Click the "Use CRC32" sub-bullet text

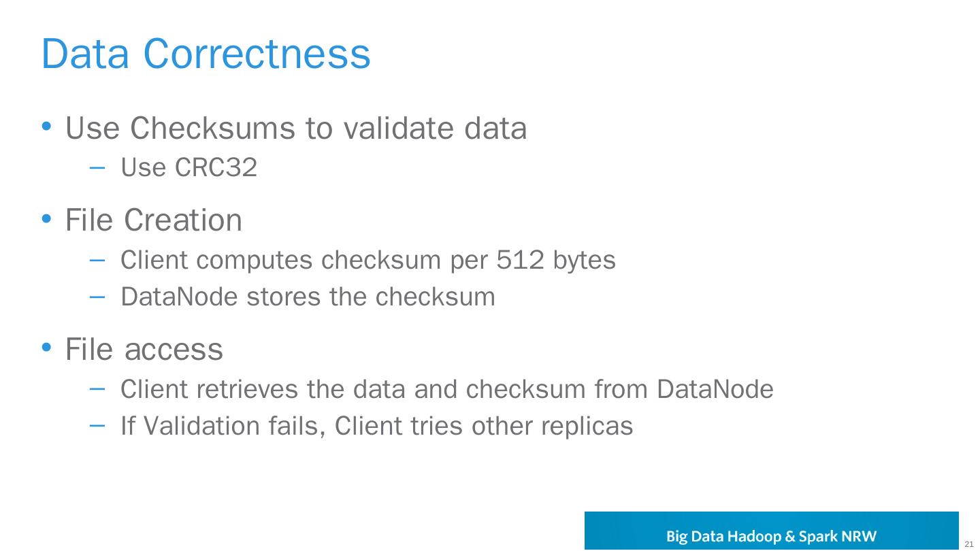pos(189,167)
